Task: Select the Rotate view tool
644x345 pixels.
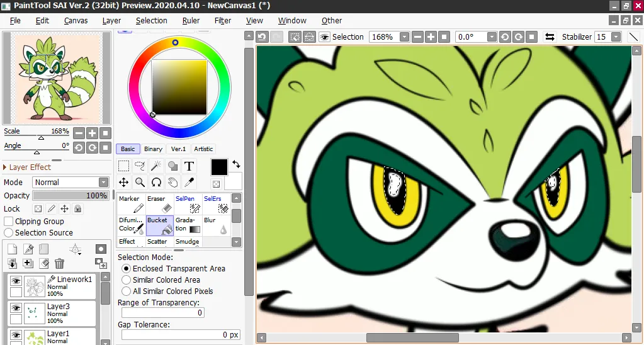Action: tap(156, 182)
